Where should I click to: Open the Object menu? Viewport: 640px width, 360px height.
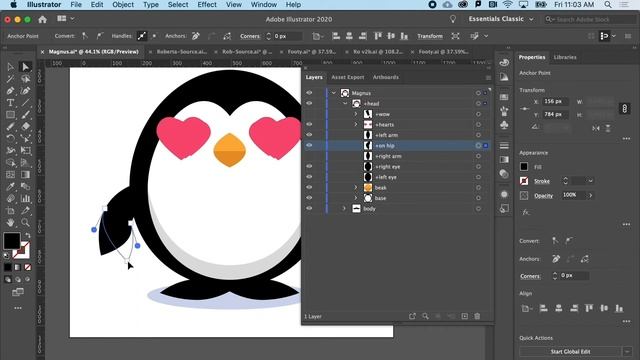pos(123,4)
